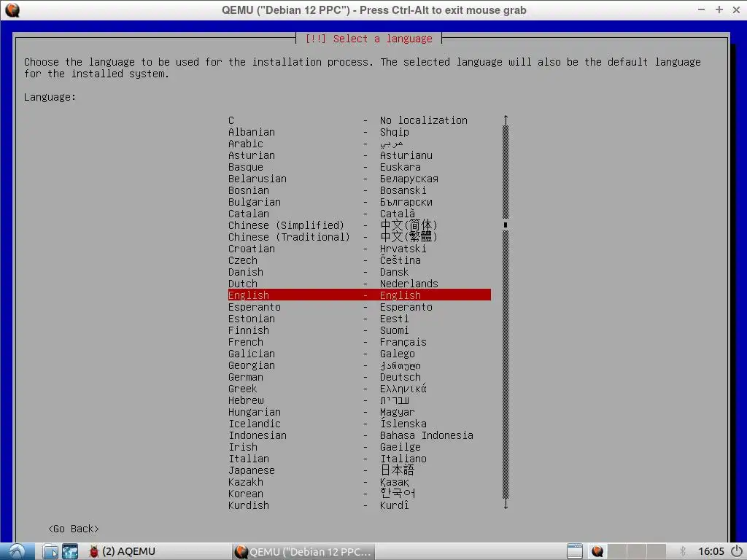Select Belarusian language row

359,179
